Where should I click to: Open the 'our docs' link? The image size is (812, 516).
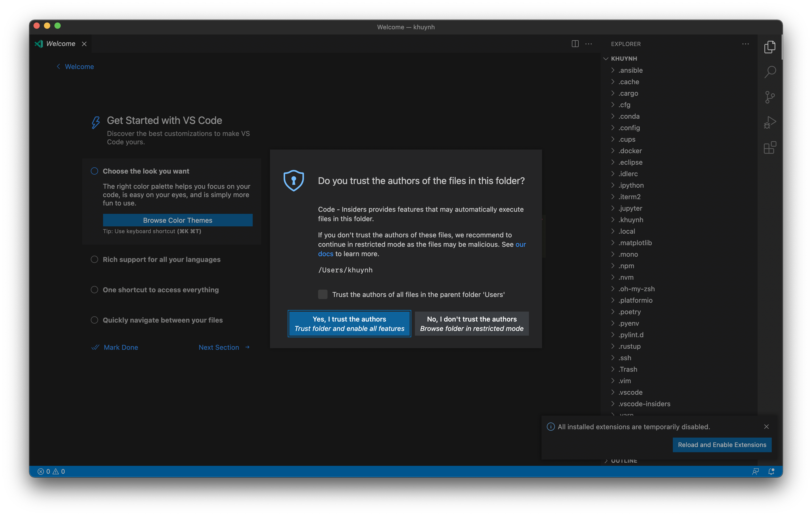[x=325, y=254]
